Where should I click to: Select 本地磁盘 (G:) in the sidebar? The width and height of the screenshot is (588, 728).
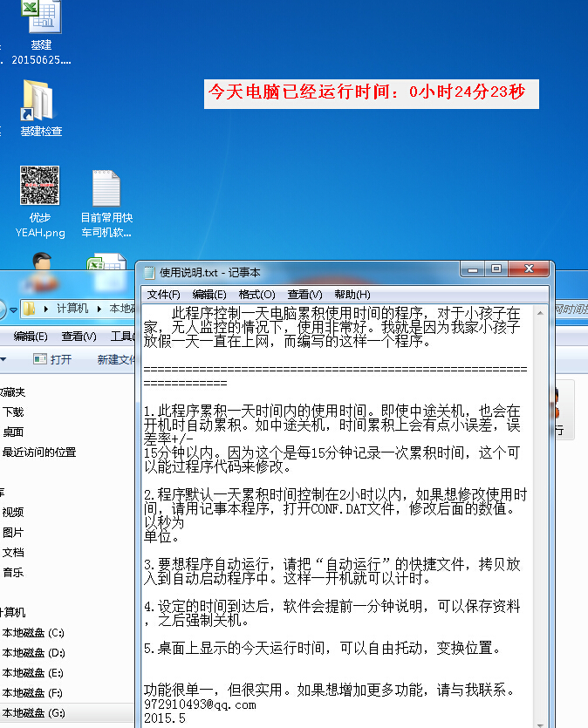point(33,712)
